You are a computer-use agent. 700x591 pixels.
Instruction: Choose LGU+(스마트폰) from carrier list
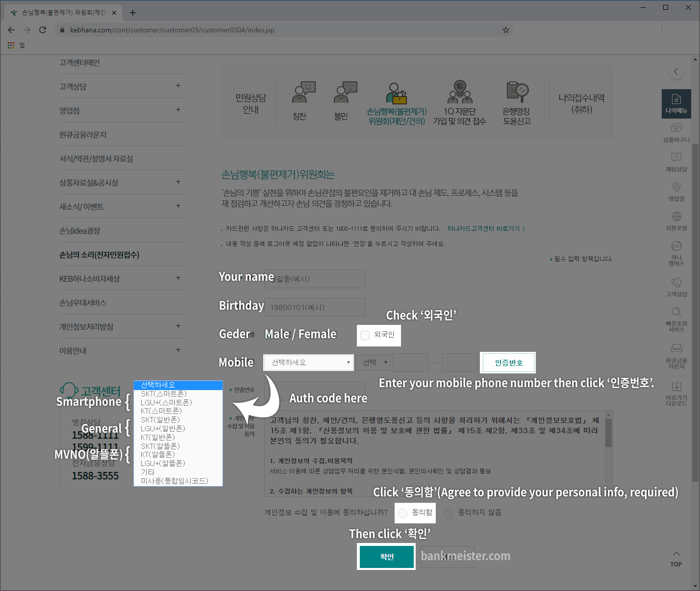pos(178,402)
